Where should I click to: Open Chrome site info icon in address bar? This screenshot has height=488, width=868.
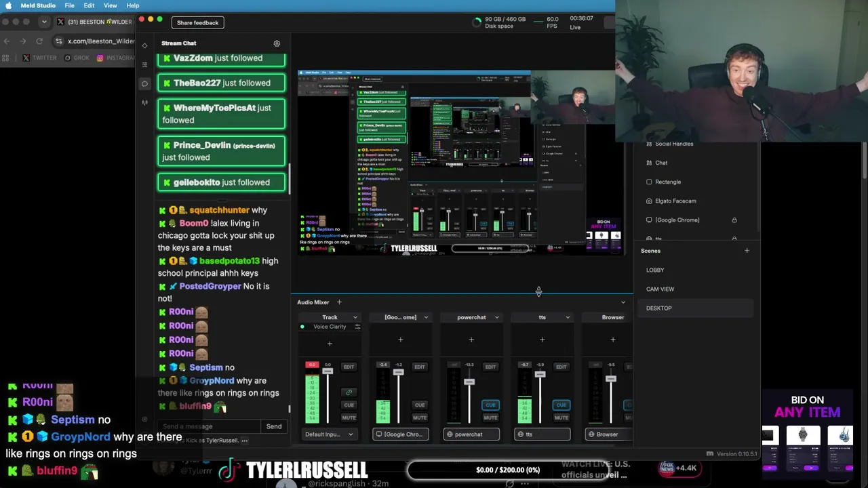[x=59, y=41]
